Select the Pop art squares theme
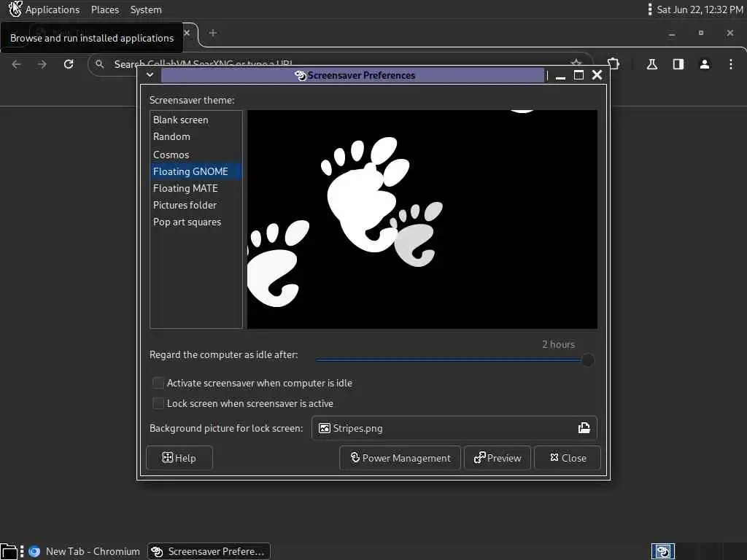The image size is (747, 560). (196, 222)
